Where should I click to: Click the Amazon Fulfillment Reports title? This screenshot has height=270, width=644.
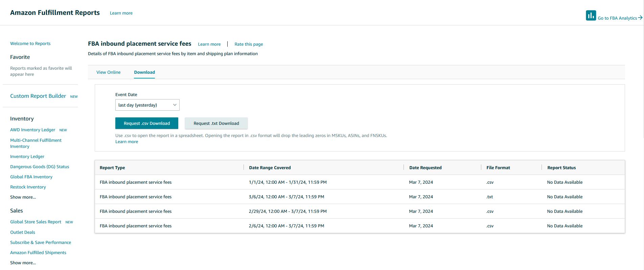55,13
